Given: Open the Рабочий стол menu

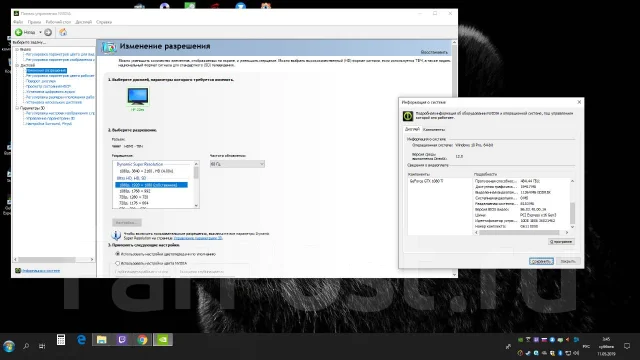Looking at the screenshot, I should point(58,22).
